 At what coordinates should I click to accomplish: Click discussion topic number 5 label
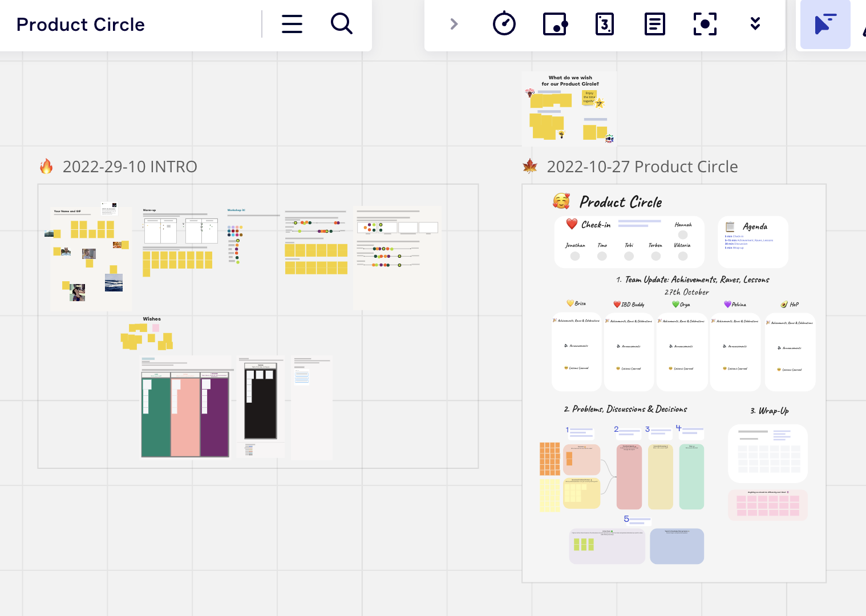626,518
